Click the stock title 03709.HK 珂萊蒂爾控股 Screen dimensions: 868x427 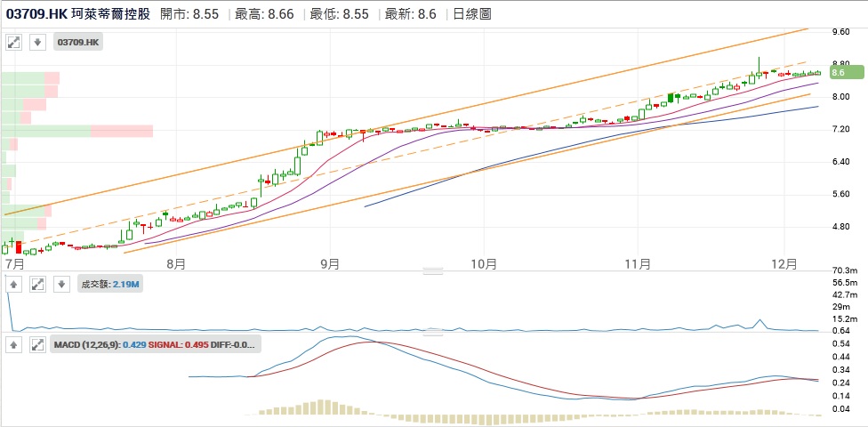point(78,14)
